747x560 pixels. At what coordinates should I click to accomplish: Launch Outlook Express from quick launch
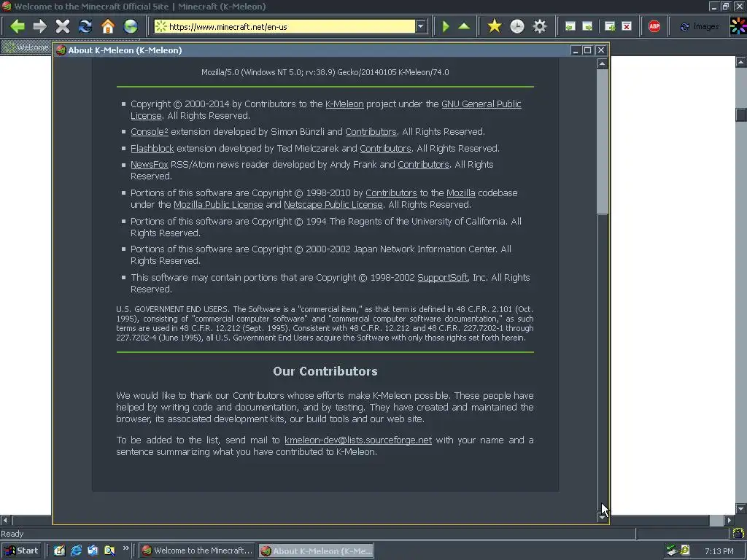tap(93, 551)
